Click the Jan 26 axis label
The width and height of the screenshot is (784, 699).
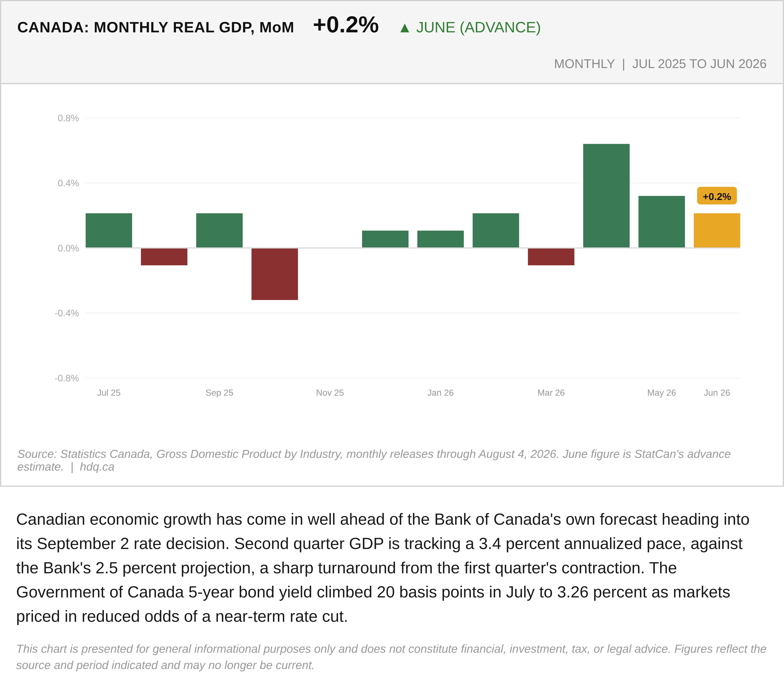440,393
